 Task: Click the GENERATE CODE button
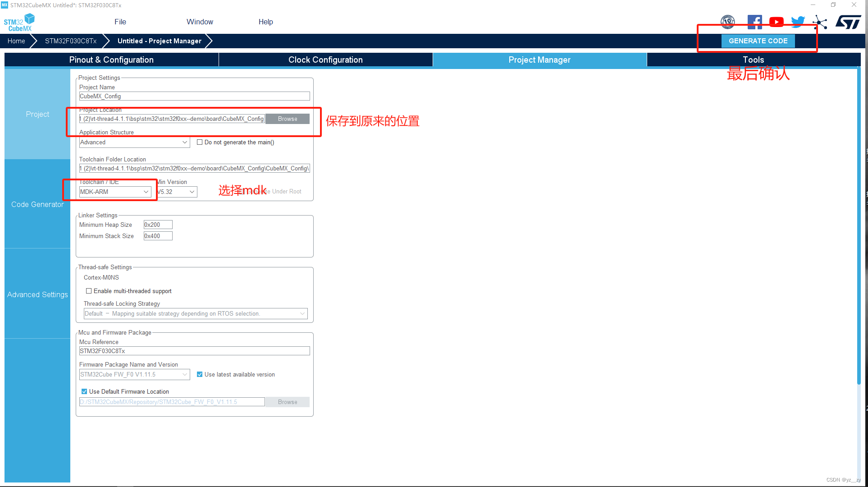click(x=758, y=41)
